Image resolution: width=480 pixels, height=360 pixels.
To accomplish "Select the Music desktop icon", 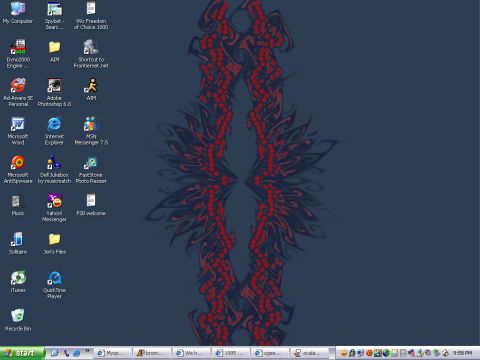I will (18, 205).
